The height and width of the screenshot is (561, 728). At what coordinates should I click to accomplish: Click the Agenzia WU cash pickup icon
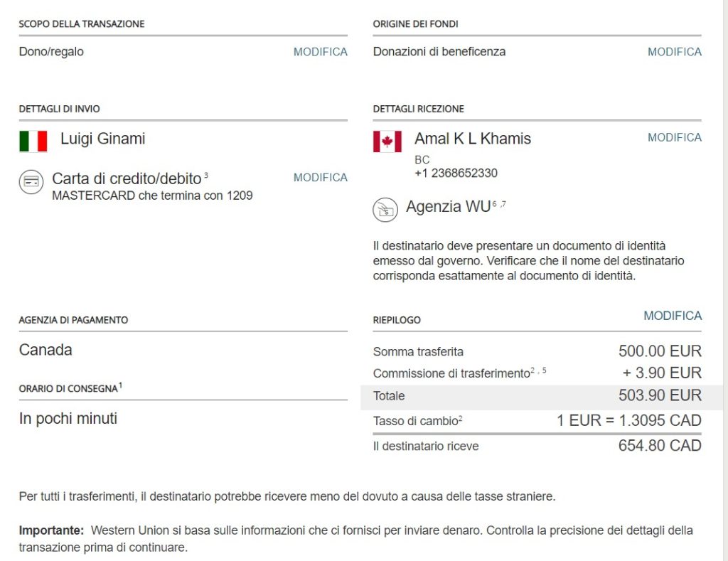click(385, 210)
